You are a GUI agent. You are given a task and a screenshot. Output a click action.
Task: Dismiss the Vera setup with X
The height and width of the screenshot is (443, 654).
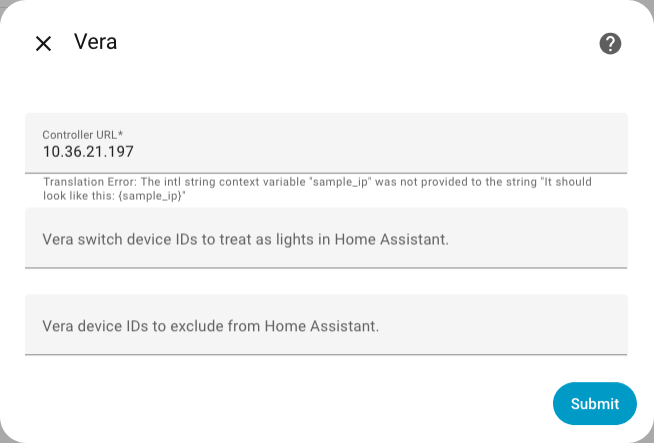[43, 43]
